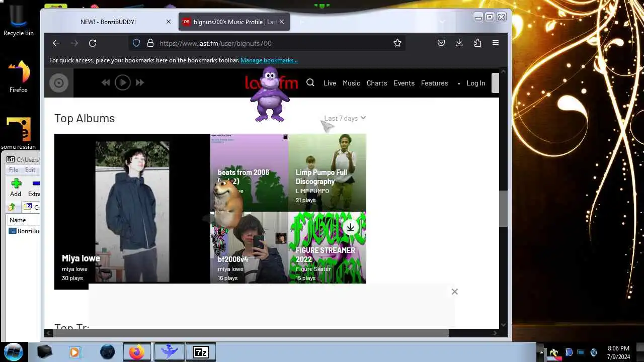Click the Top Albums heading
This screenshot has width=644, height=362.
tap(85, 118)
